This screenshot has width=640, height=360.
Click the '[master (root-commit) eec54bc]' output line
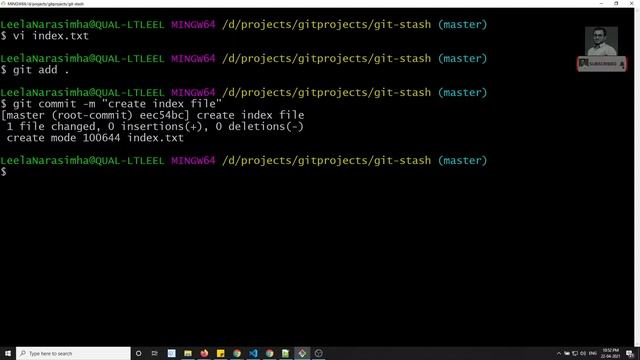152,115
